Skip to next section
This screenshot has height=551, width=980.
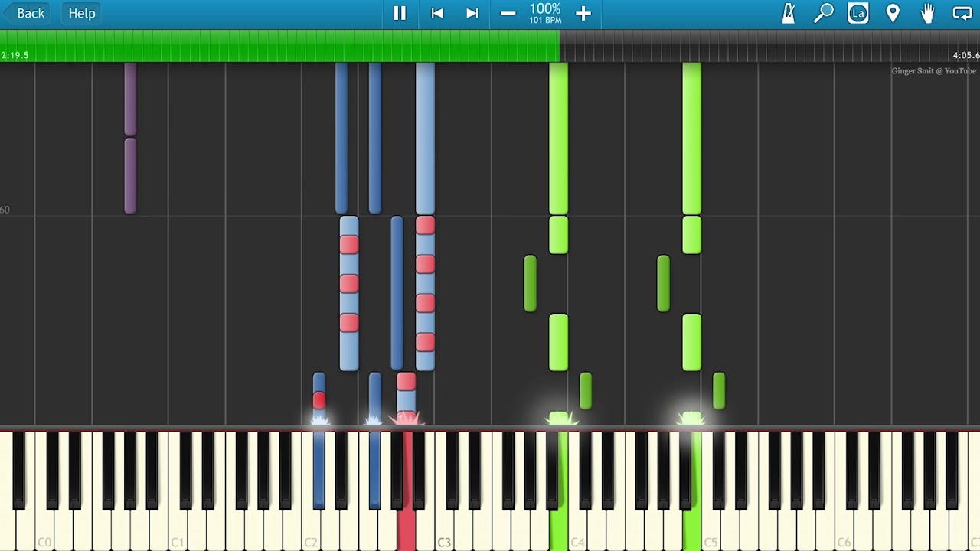coord(472,13)
